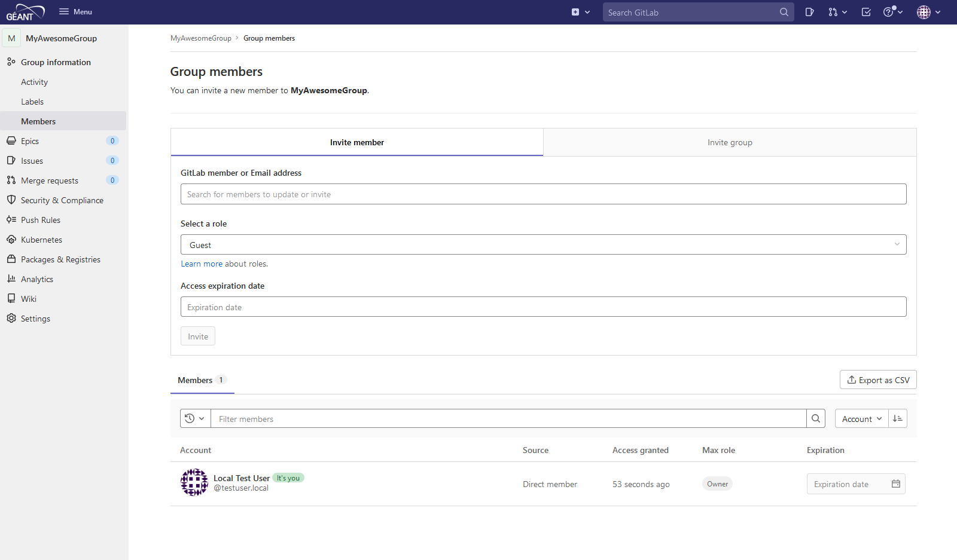Open the create new plus dropdown
957x560 pixels.
[580, 12]
